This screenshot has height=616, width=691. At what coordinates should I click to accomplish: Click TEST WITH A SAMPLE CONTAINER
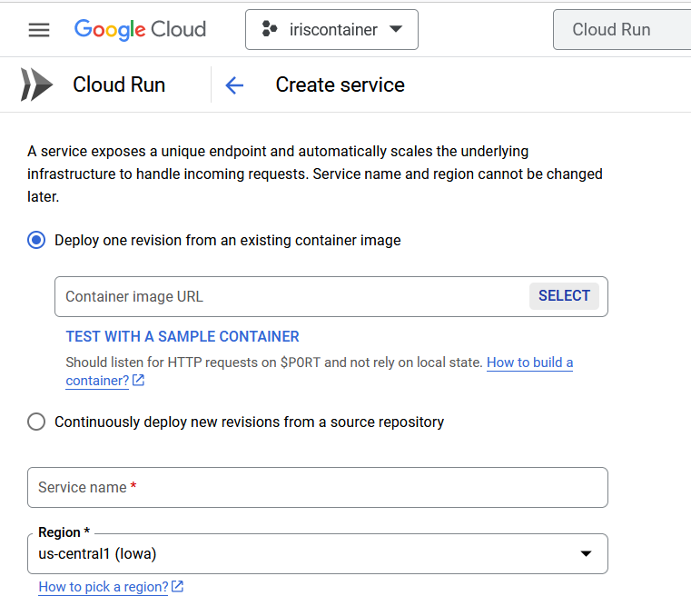tap(183, 336)
